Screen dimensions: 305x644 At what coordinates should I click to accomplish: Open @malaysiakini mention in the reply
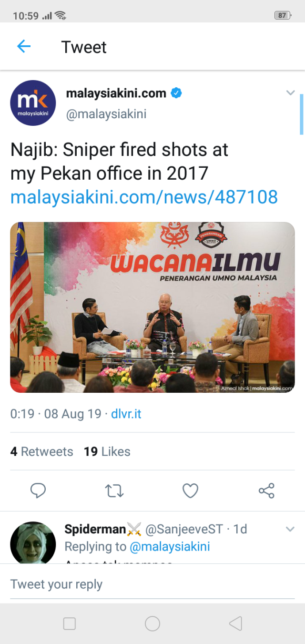point(170,547)
